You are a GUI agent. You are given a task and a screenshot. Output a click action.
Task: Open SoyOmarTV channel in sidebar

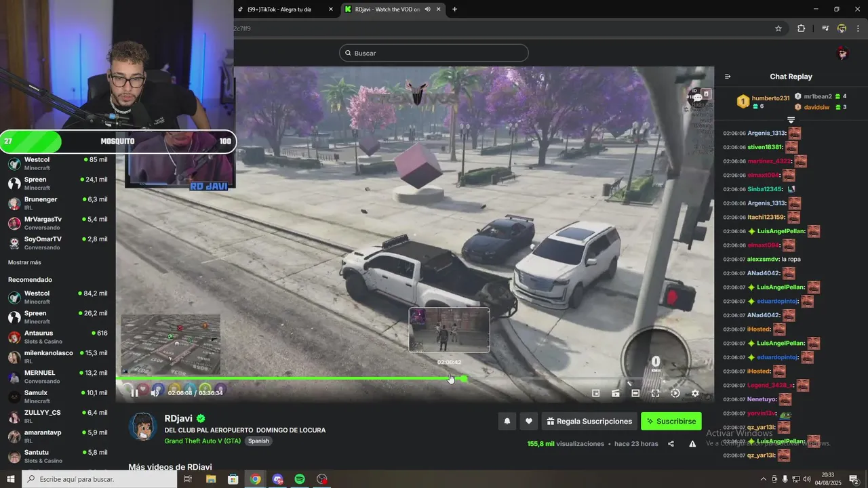pyautogui.click(x=58, y=243)
